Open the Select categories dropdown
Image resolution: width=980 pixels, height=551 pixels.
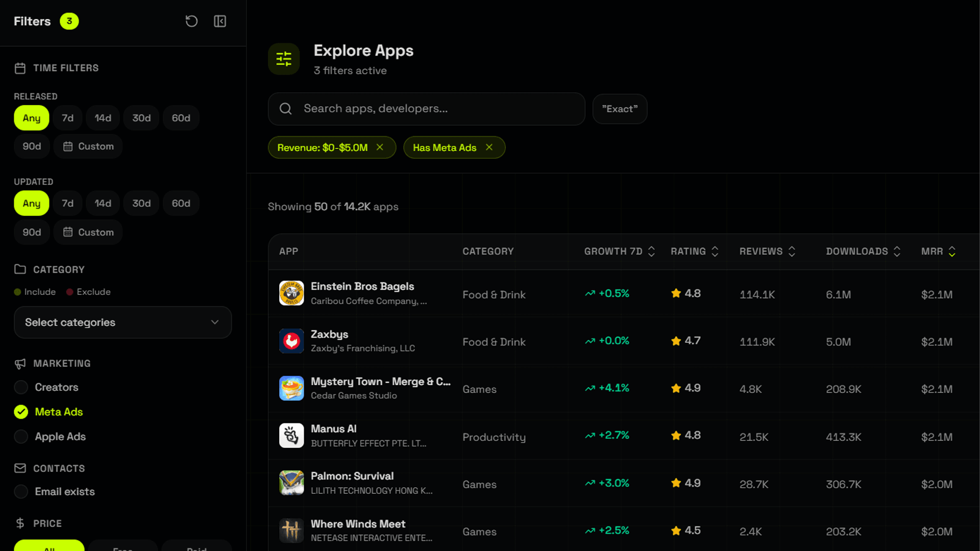(122, 322)
